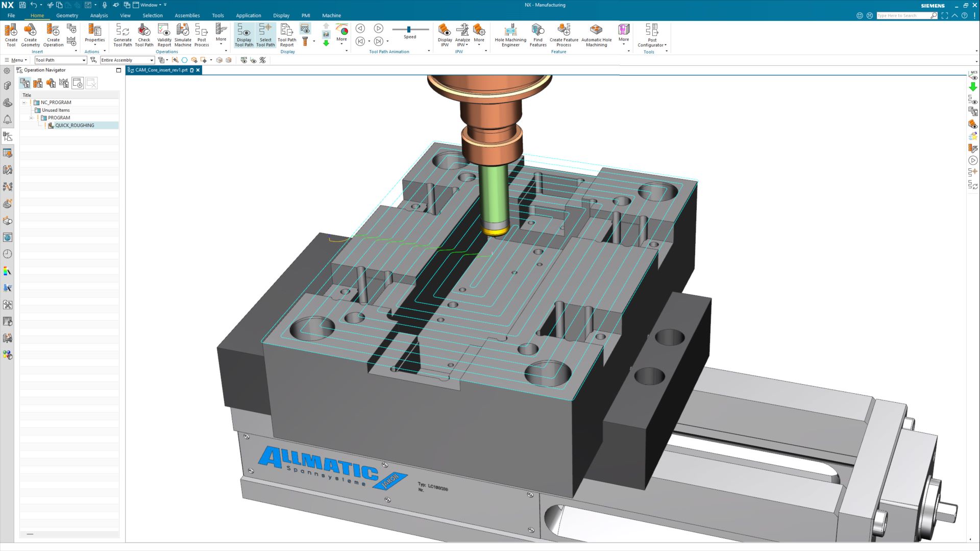The image size is (980, 551).
Task: Click the Validity Report icon
Action: (x=164, y=34)
